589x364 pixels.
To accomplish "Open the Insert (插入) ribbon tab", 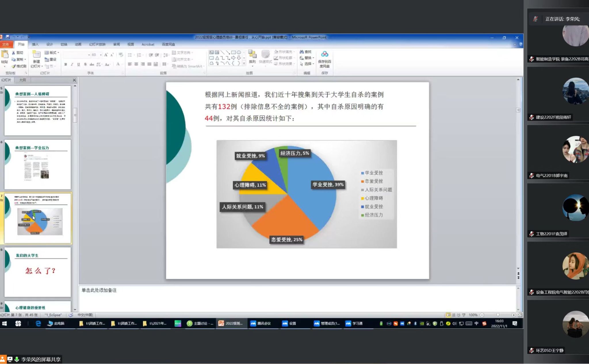I will tap(35, 44).
